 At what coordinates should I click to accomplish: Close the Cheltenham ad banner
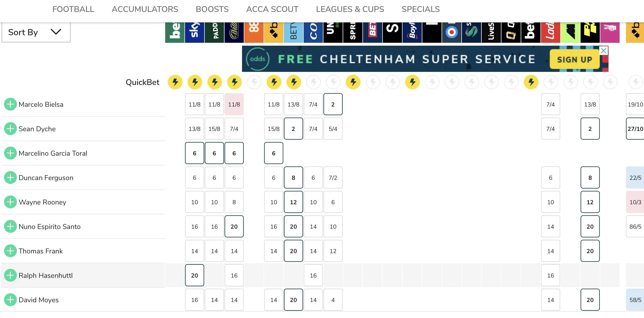pos(604,51)
